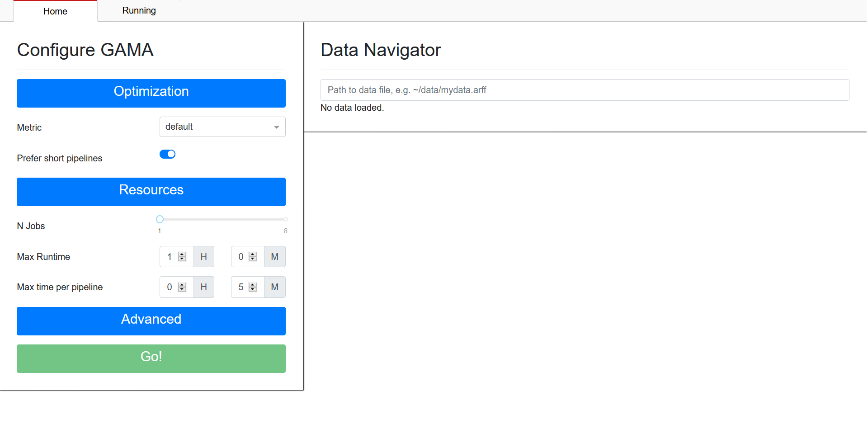Click the Max Runtime hours stepper arrows
Screen dimensions: 868x424
[x=182, y=257]
